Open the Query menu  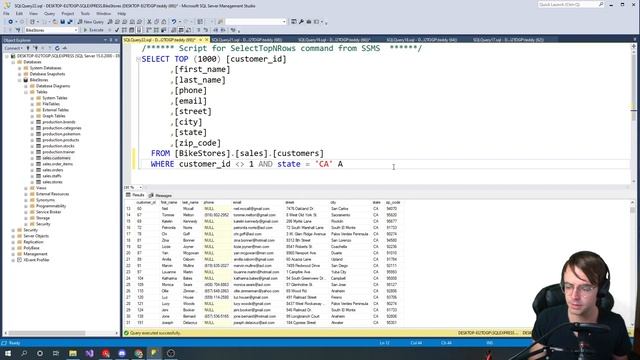click(x=49, y=13)
